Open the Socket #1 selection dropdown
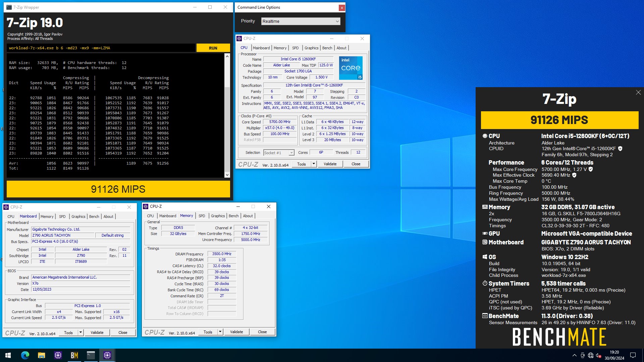Screen dimensions: 644x362 [279, 153]
